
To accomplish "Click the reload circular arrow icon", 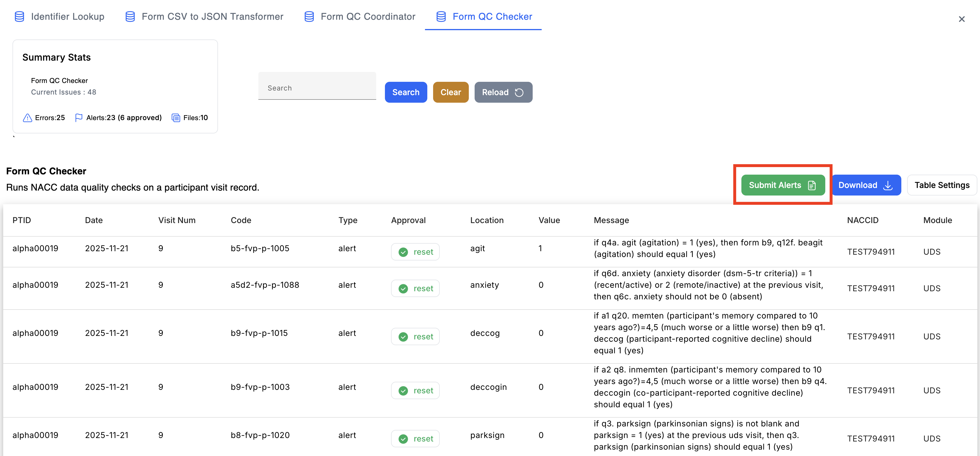I will (x=519, y=93).
